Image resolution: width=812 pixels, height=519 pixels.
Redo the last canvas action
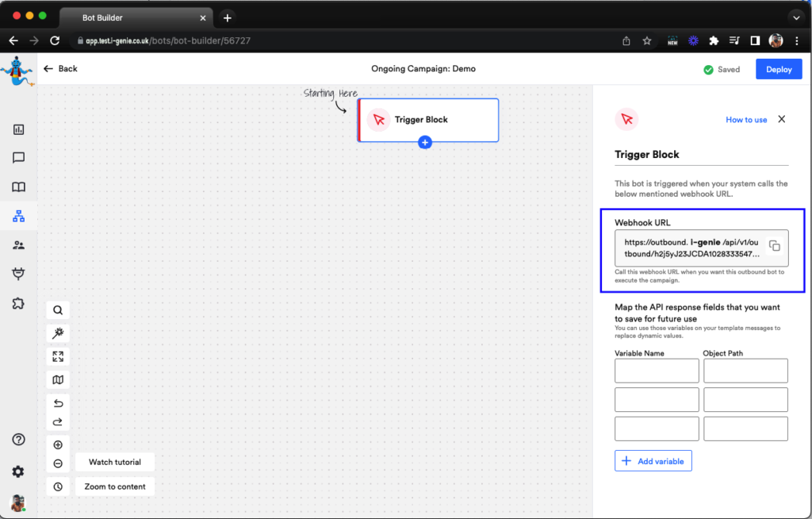coord(58,421)
